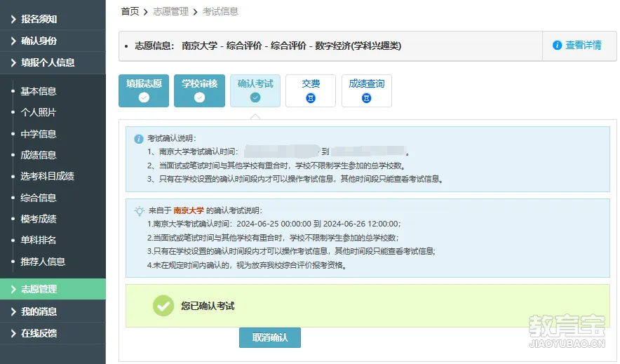This screenshot has height=364, width=620.
Task: Collapse the 填报个人信息 sidebar section
Action: tap(53, 62)
